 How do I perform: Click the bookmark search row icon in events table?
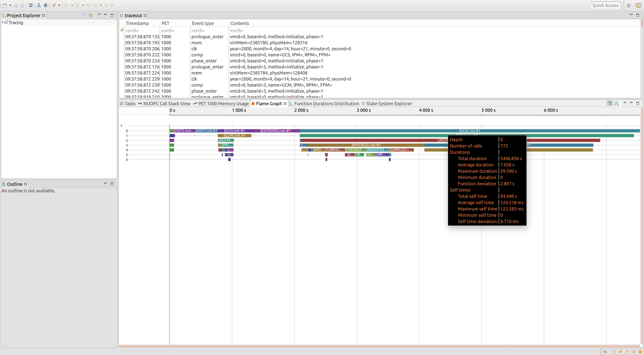pyautogui.click(x=122, y=30)
